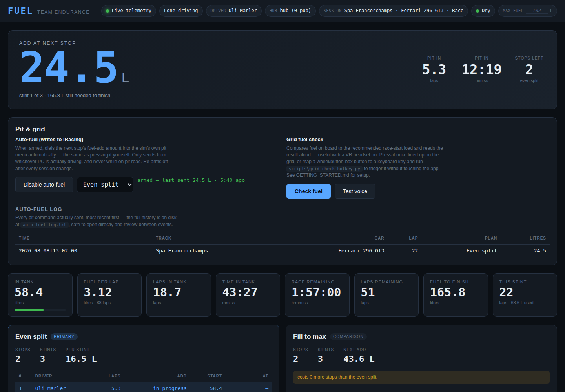
Task: Click the PIT IN 12:19 time value
Action: pos(482,69)
